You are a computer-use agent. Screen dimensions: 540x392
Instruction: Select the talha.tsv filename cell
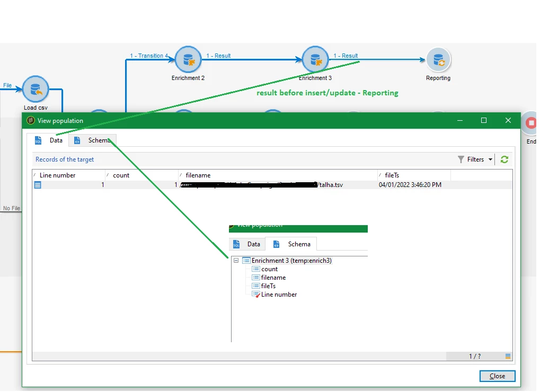[x=278, y=185]
